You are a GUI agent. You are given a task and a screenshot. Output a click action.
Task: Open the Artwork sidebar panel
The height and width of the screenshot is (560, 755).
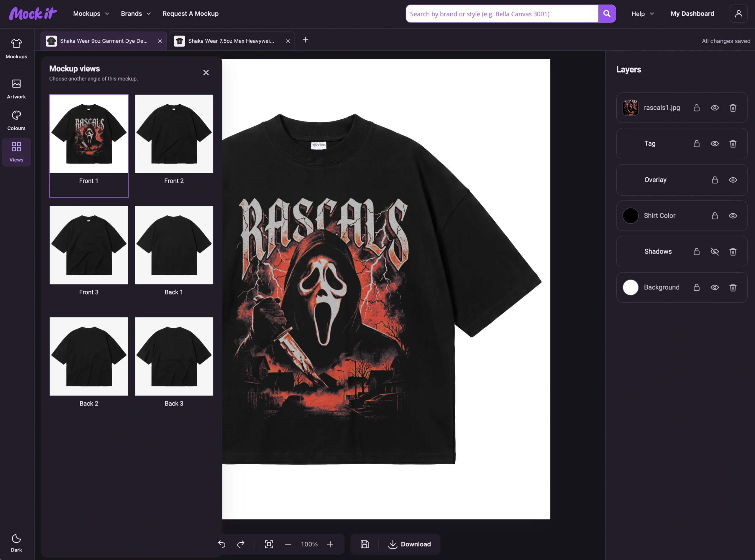[x=16, y=89]
